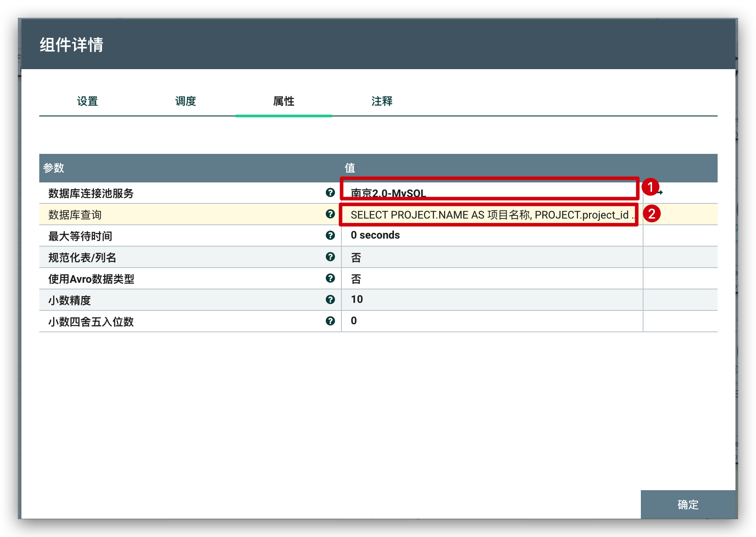Click help icon beside 数据库查询
The width and height of the screenshot is (756, 537).
[x=330, y=214]
